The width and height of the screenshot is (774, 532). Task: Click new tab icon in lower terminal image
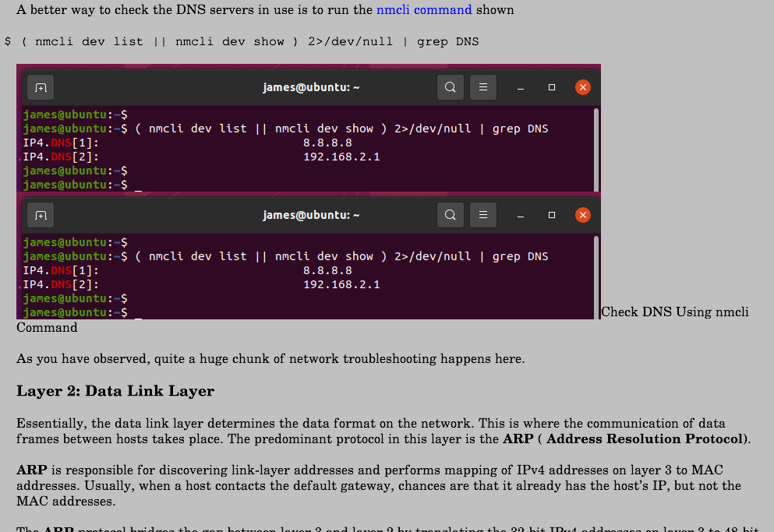point(41,215)
